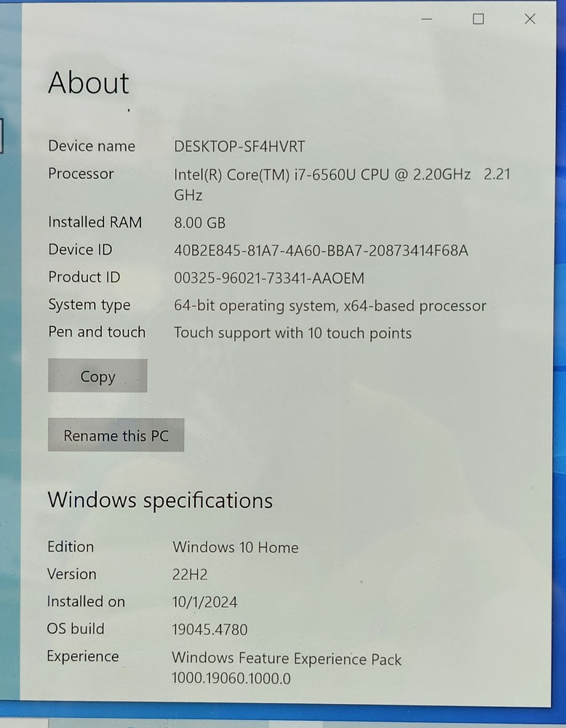
Task: Click the Installed RAM label
Action: [95, 222]
